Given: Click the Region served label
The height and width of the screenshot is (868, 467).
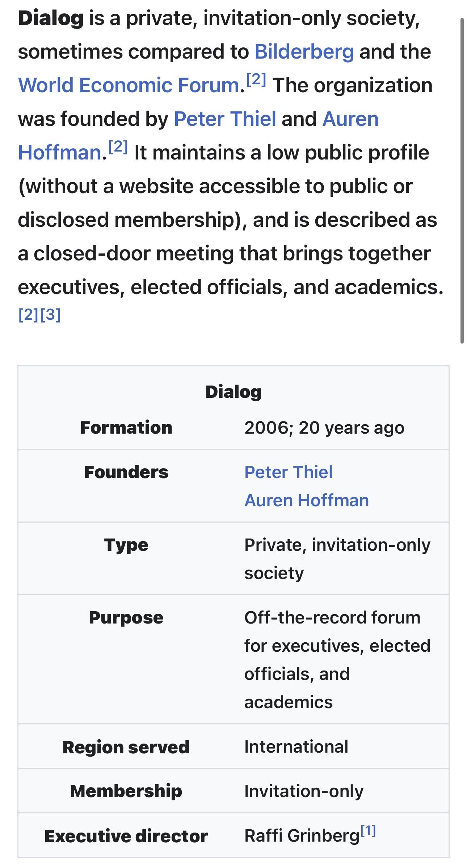Looking at the screenshot, I should coord(126,748).
